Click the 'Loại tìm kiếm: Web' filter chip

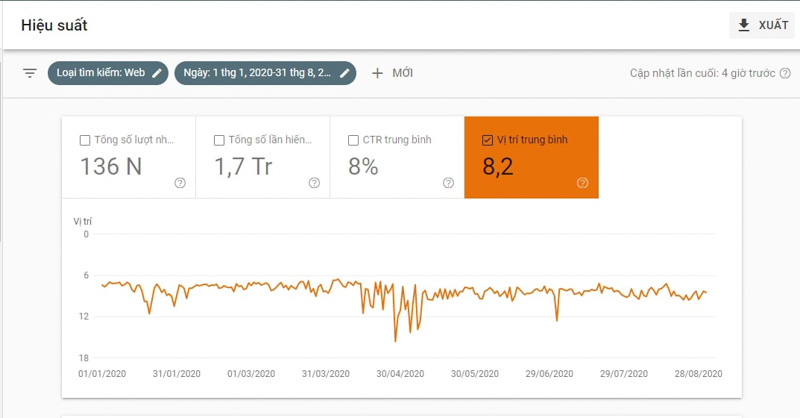[x=108, y=73]
